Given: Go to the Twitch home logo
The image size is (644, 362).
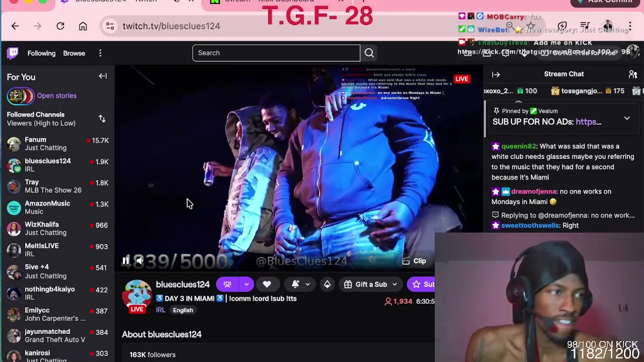Looking at the screenshot, I should [x=13, y=53].
